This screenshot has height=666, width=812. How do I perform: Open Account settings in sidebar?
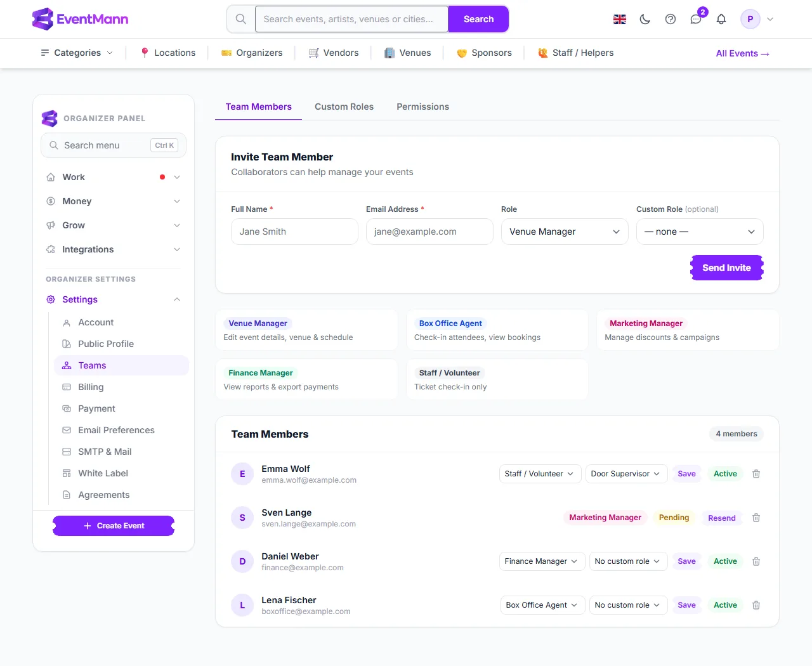122,322
